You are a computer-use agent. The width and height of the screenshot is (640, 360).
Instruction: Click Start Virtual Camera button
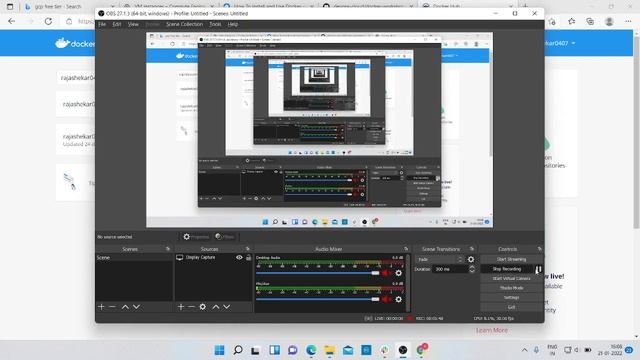[x=511, y=278]
